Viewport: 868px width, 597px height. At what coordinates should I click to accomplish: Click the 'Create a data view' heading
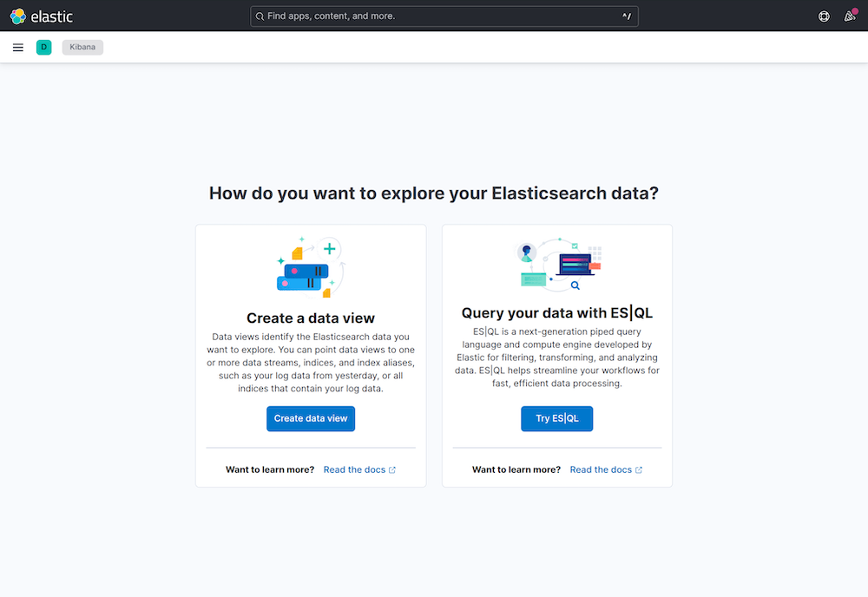point(311,318)
